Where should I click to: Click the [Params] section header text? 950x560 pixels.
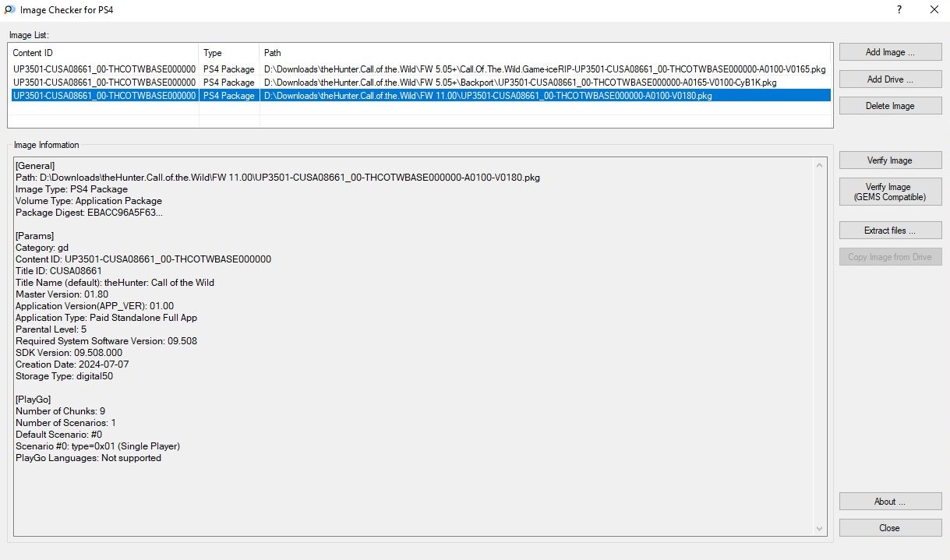click(x=34, y=236)
